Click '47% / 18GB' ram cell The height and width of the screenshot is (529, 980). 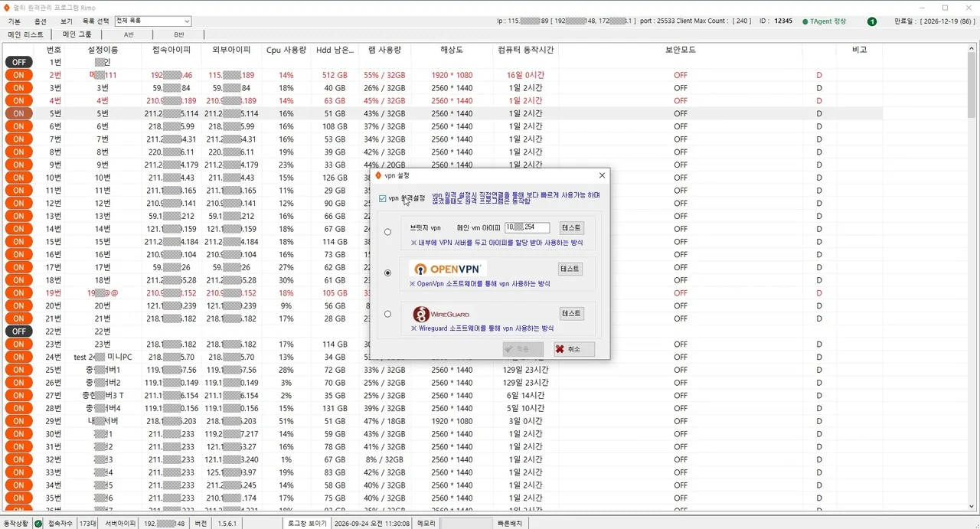click(384, 421)
